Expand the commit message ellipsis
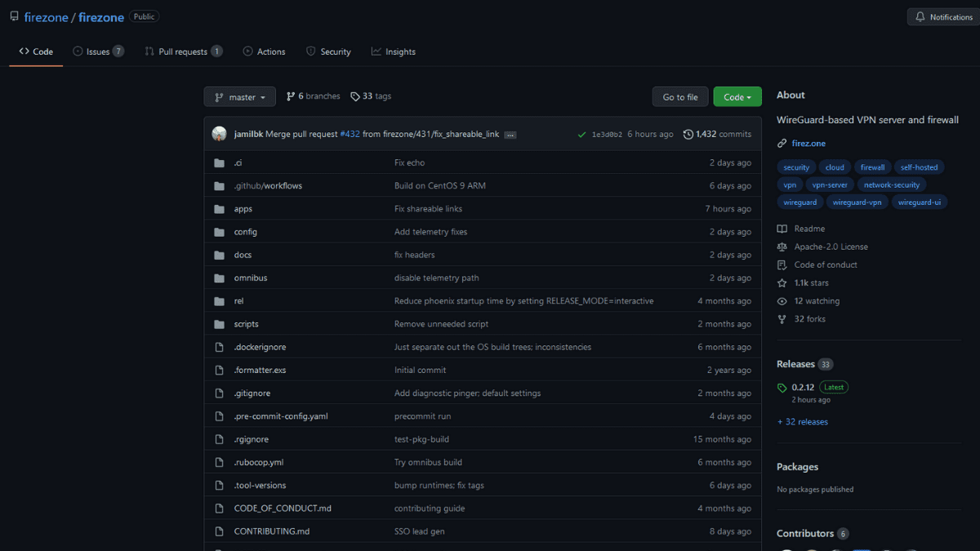 click(510, 134)
